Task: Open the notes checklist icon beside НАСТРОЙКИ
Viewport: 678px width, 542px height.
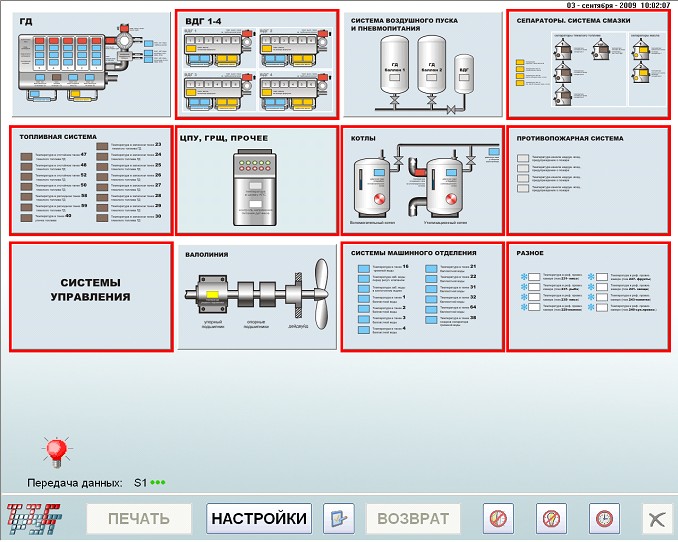Action: coord(339,518)
